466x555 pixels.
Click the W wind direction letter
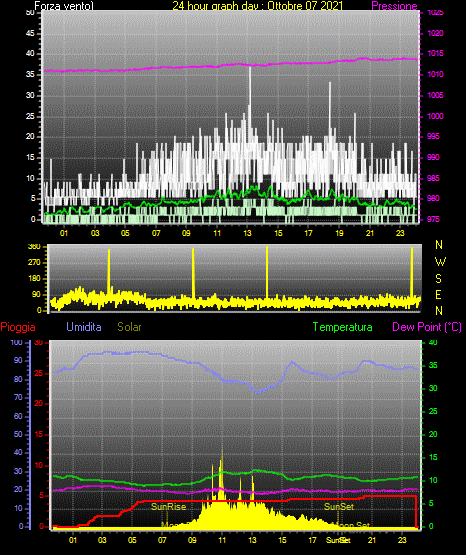tap(440, 262)
